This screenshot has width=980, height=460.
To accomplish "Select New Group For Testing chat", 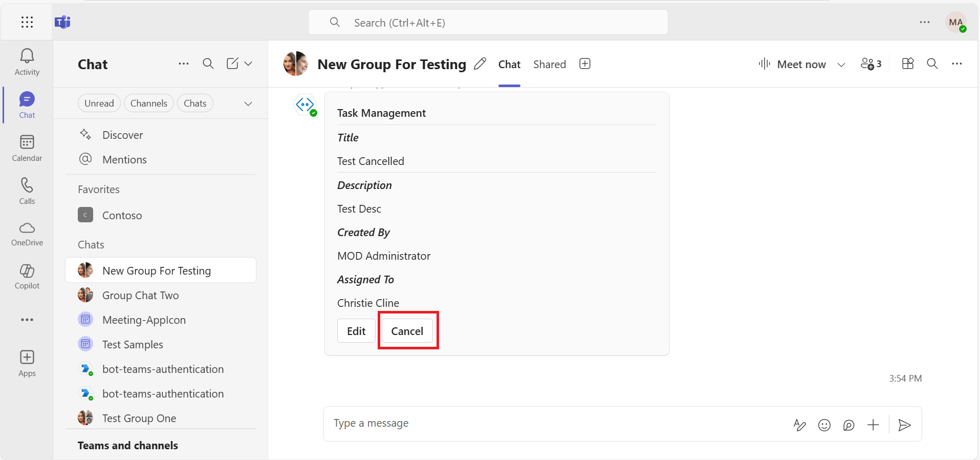I will click(x=160, y=270).
